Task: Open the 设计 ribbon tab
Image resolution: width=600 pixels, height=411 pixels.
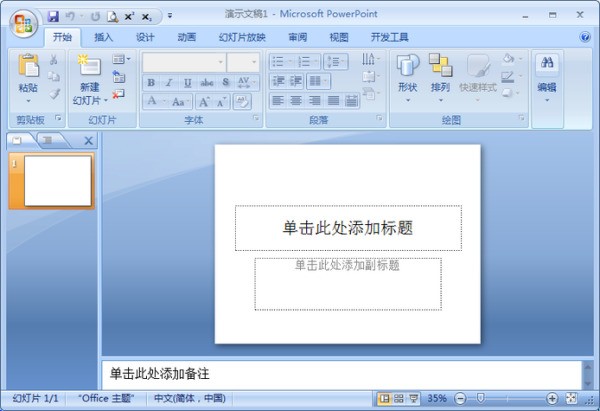Action: click(x=145, y=37)
